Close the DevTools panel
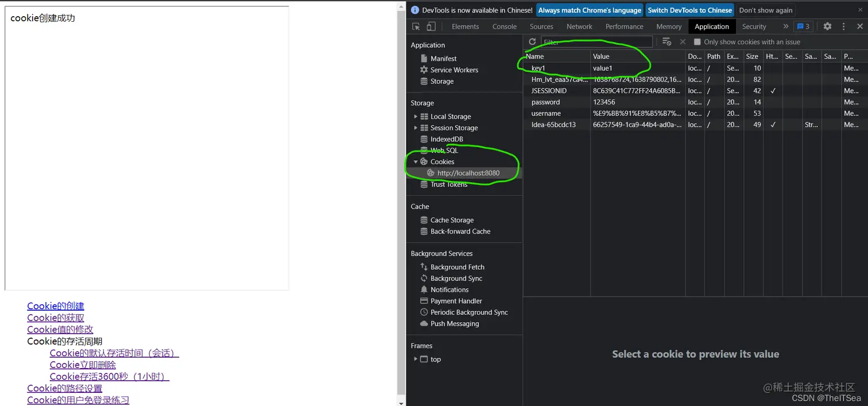Viewport: 868px width, 406px height. (859, 26)
